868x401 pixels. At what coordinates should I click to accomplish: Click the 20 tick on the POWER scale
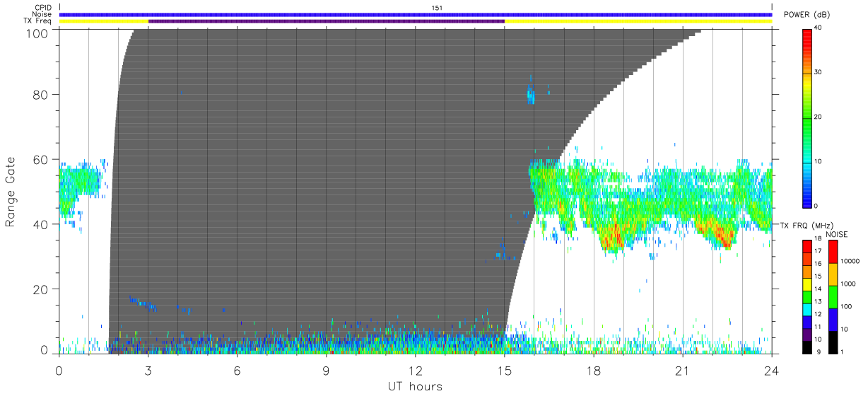pyautogui.click(x=819, y=117)
